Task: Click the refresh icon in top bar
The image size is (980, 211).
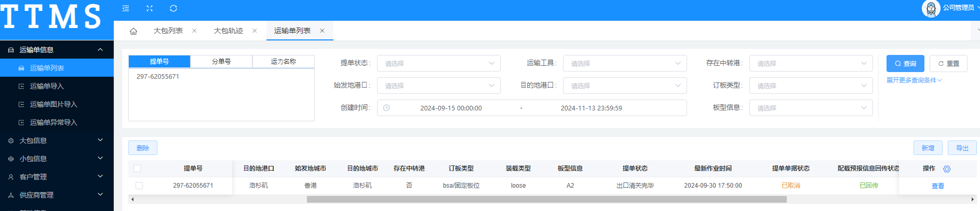Action: [173, 8]
